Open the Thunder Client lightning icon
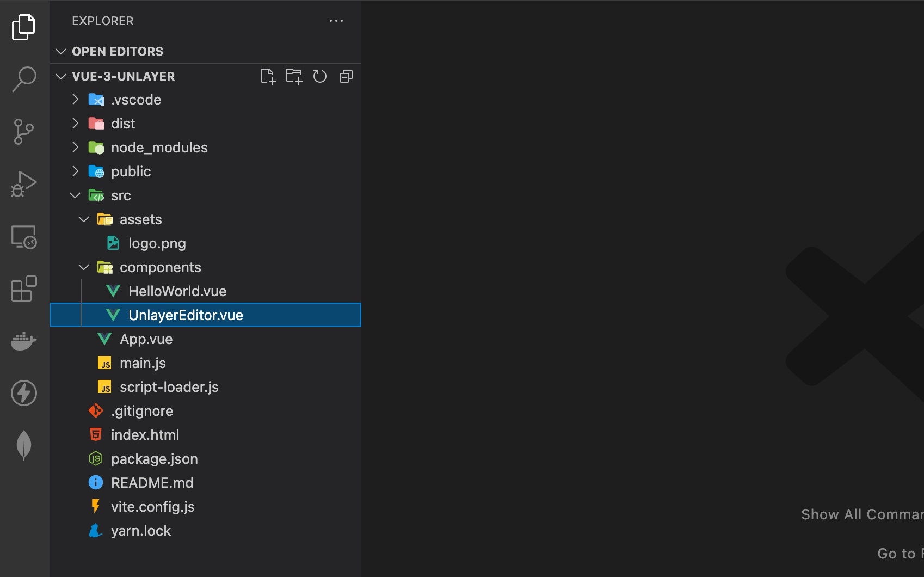924x577 pixels. pyautogui.click(x=24, y=393)
